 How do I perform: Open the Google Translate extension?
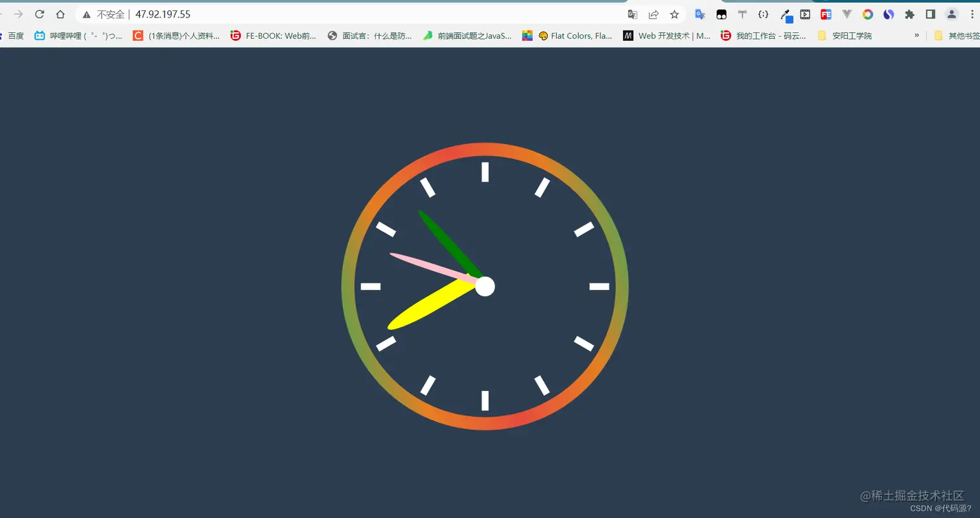[x=700, y=14]
